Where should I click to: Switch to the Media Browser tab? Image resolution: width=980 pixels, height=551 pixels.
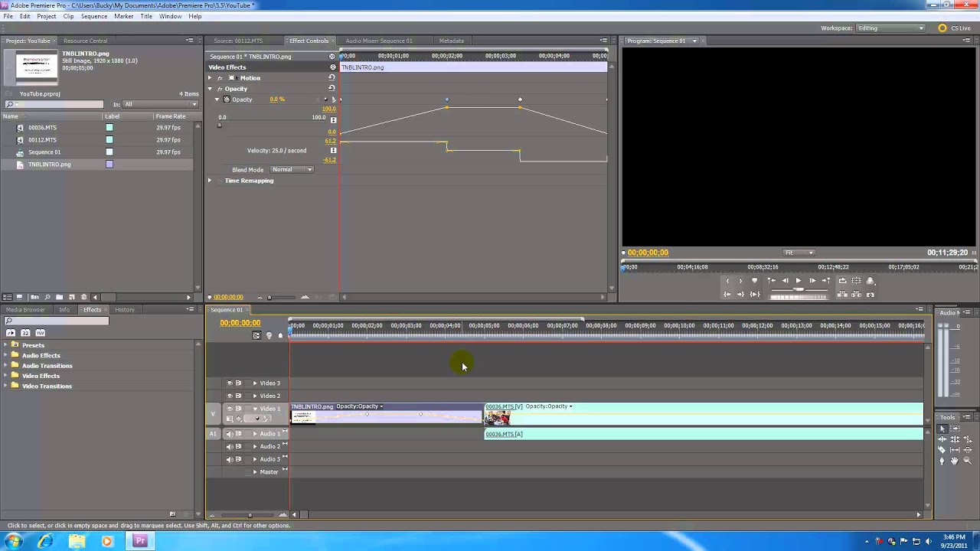point(25,310)
